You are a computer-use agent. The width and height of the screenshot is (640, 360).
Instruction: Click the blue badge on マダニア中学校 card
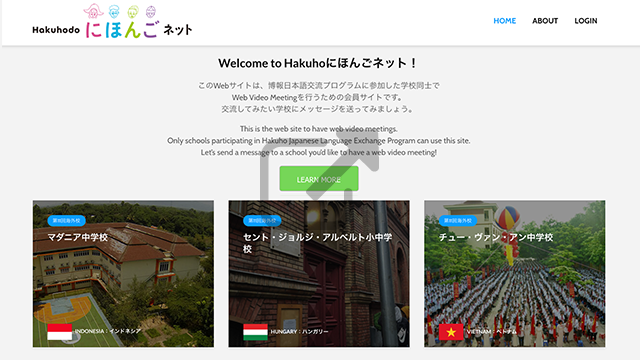tap(67, 220)
